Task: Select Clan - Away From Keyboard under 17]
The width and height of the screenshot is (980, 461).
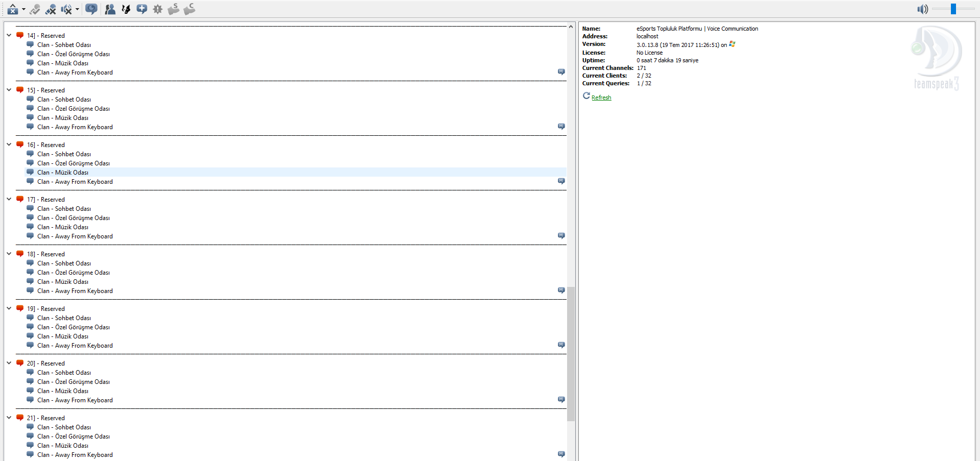Action: tap(75, 236)
